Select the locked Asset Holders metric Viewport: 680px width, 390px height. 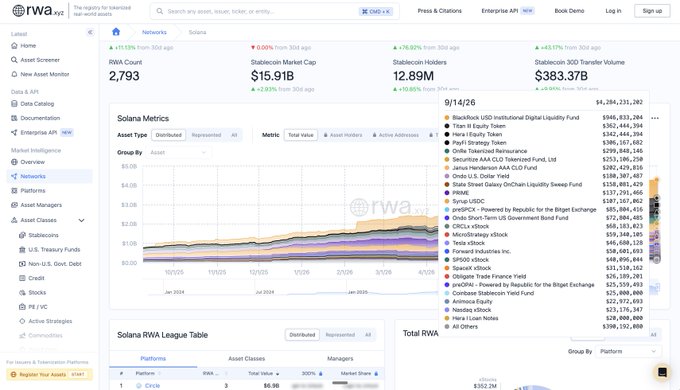point(343,135)
